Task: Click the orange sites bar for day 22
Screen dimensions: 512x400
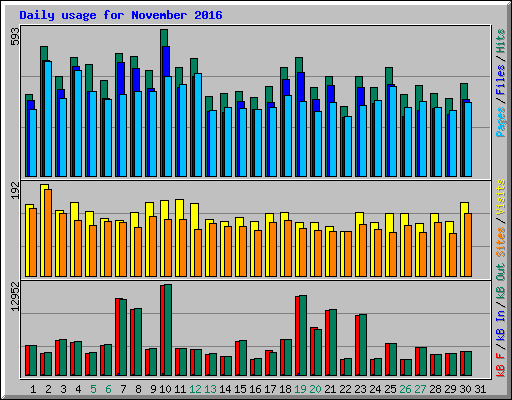Action: [x=348, y=254]
